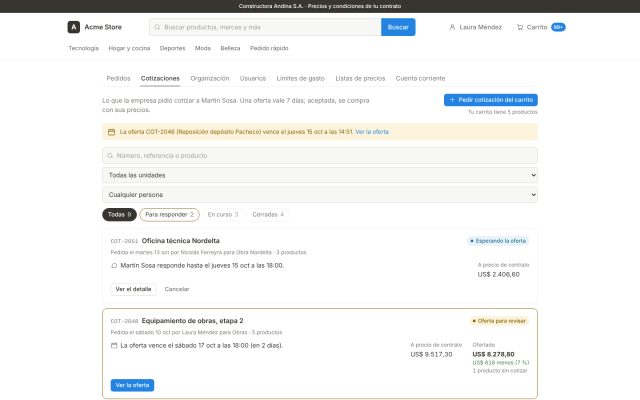The height and width of the screenshot is (400, 640).
Task: Open Pedido rápido link
Action: [x=269, y=48]
